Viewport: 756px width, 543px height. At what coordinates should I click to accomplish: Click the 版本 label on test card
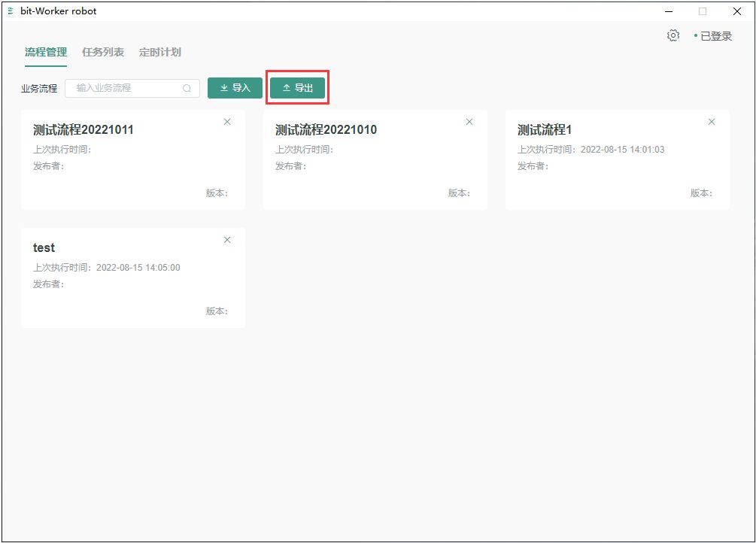217,311
